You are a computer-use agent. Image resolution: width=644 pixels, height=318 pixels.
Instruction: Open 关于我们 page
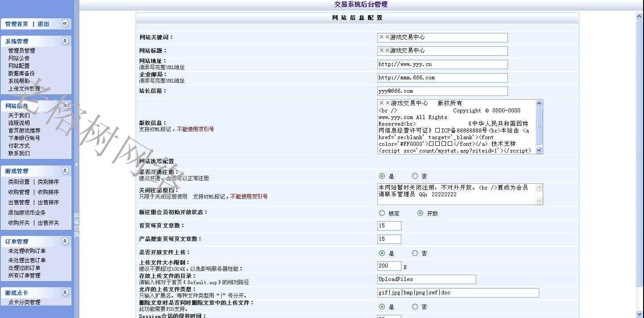click(19, 116)
